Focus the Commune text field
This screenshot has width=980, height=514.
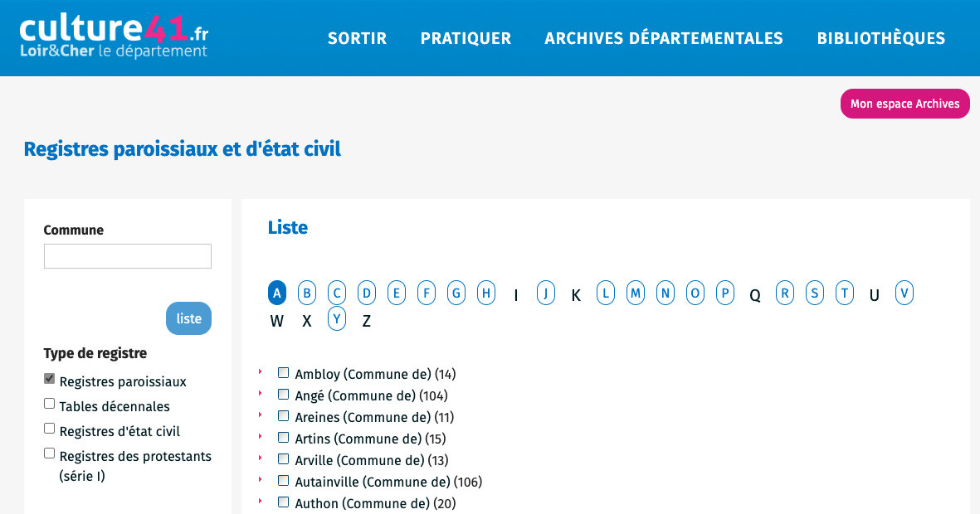tap(128, 256)
